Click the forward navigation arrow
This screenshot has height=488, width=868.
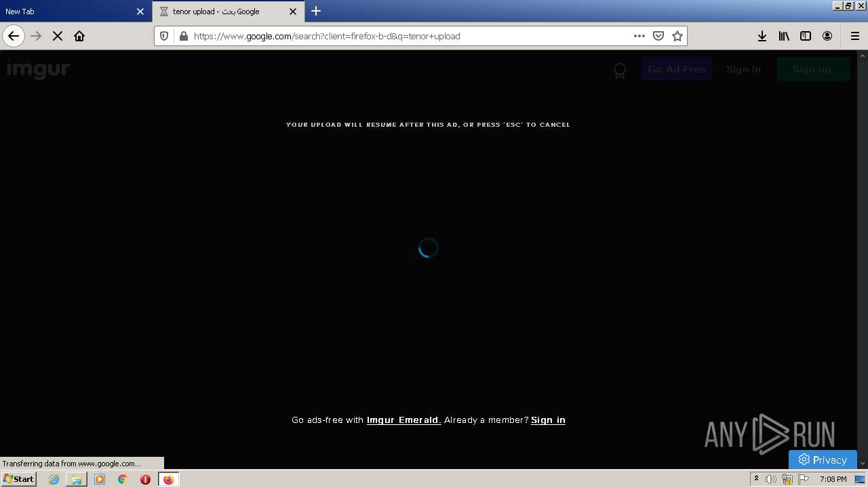36,36
